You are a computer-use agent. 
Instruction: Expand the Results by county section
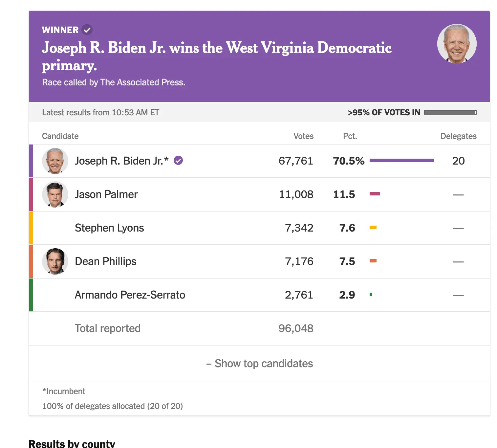[72, 443]
